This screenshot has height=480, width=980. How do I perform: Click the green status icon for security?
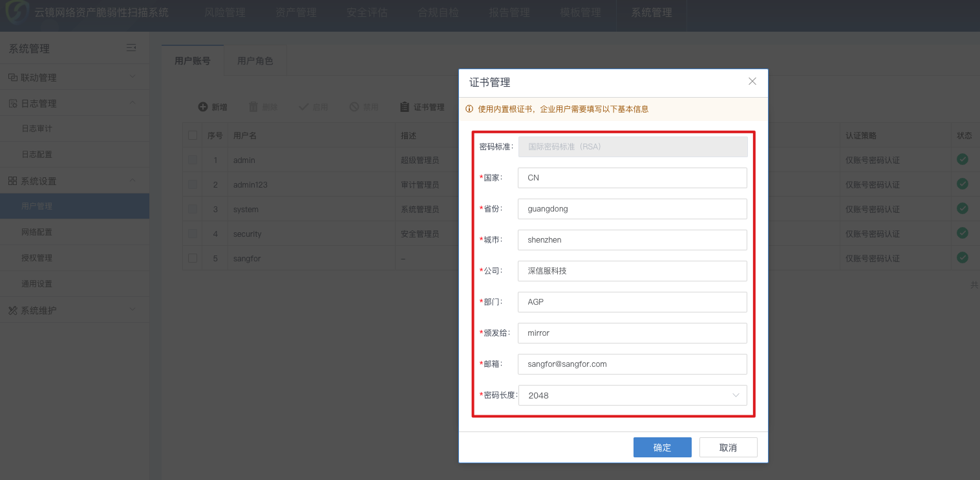click(x=963, y=233)
